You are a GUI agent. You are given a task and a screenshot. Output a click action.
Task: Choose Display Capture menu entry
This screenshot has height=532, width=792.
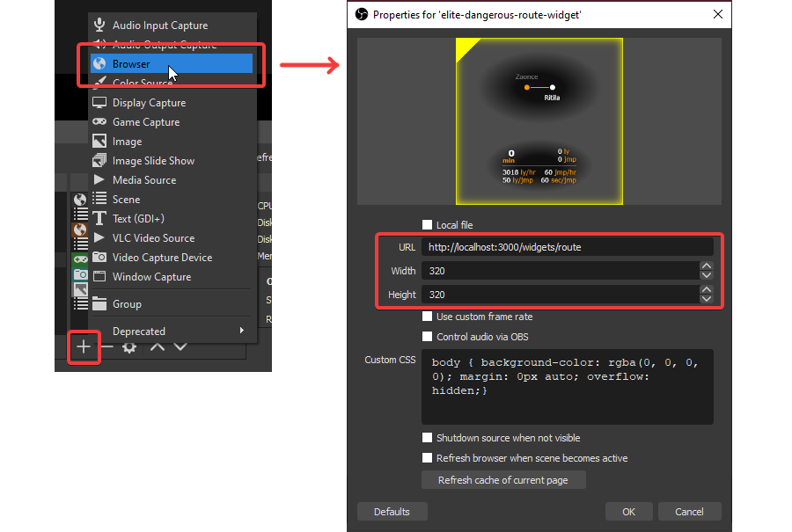point(172,103)
